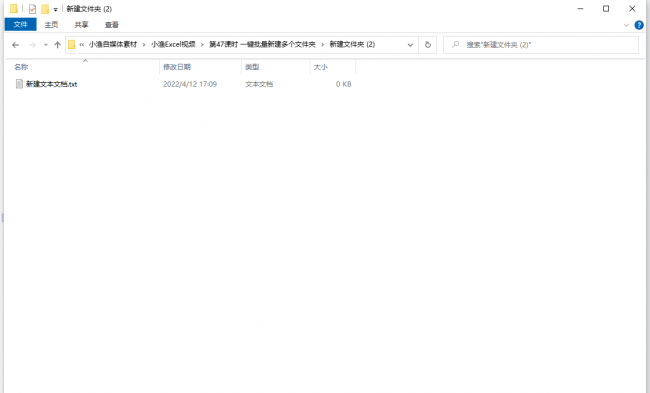Click the search magnifier icon
Screen dimensions: 650x393
[455, 44]
